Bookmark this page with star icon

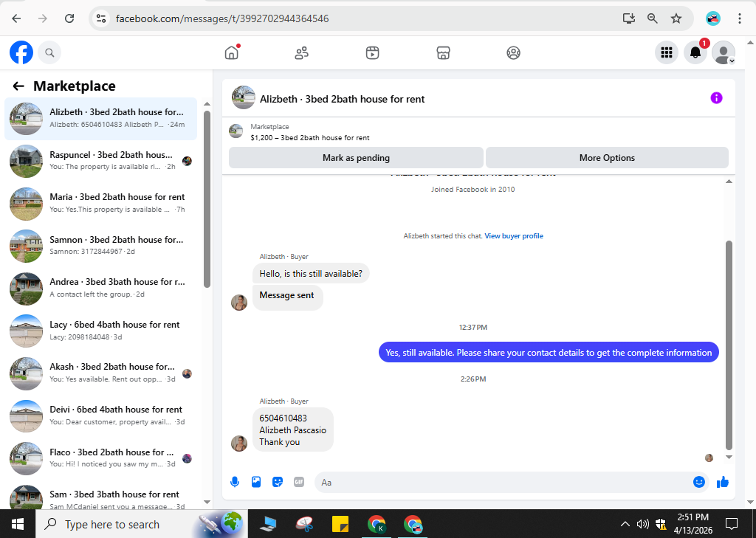[x=676, y=18]
